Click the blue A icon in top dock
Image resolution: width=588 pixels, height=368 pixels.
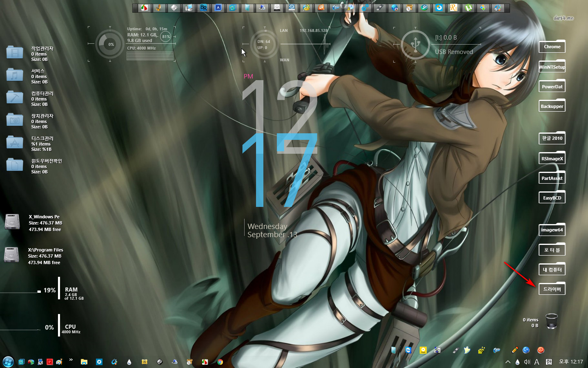[x=218, y=7]
